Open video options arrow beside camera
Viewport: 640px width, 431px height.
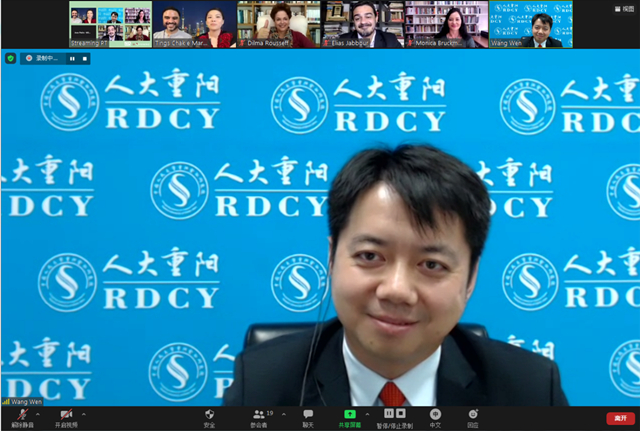pyautogui.click(x=84, y=414)
